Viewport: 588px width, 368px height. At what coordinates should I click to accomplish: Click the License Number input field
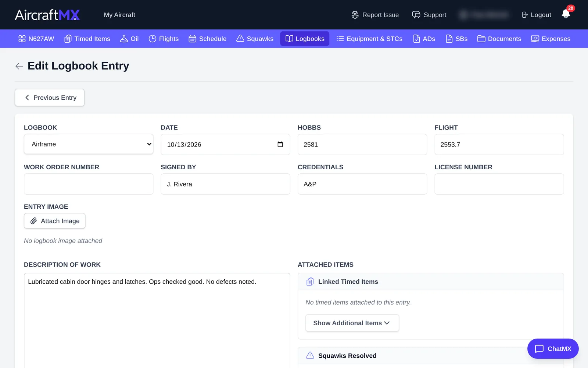[499, 184]
